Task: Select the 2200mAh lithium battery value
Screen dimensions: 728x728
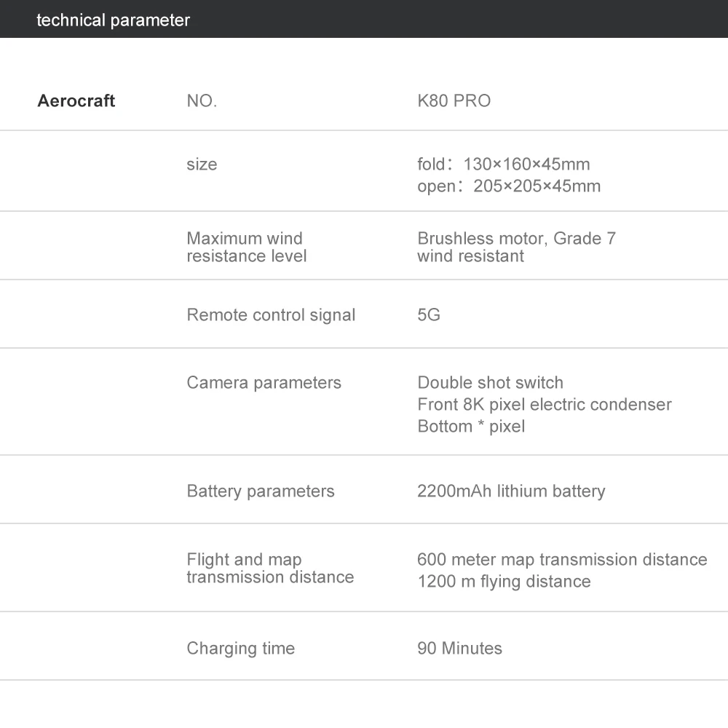Action: [x=511, y=491]
